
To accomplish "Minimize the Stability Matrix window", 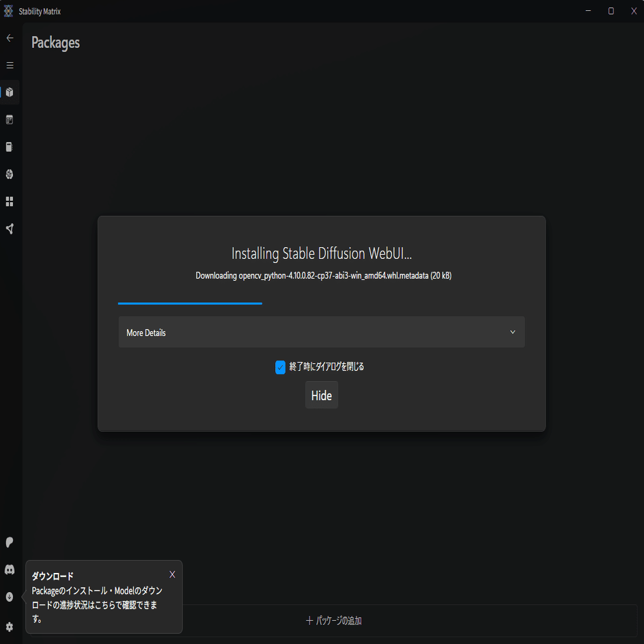I will pyautogui.click(x=588, y=11).
